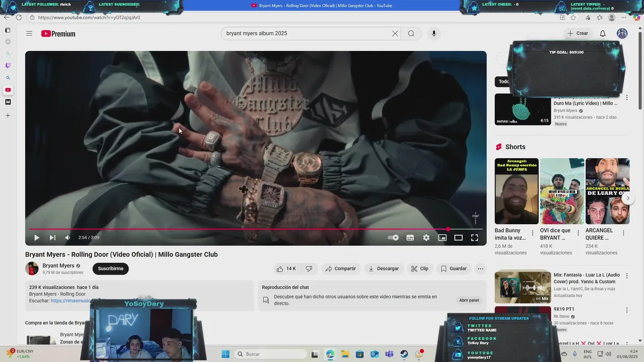Image resolution: width=644 pixels, height=362 pixels.
Task: Switch to the YouTube vertical tab
Action: [8, 90]
